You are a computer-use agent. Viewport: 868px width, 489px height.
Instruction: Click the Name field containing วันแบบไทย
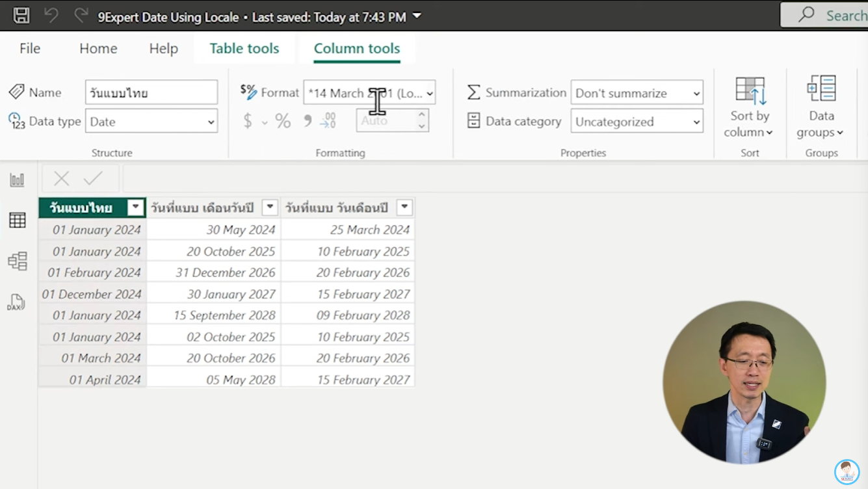(x=151, y=93)
